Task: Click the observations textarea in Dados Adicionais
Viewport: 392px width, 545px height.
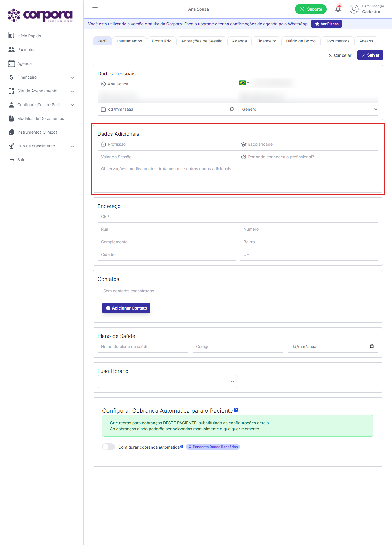Action: 238,175
